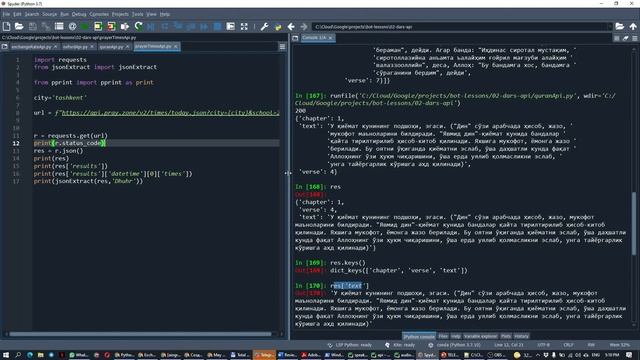Open Windows taskbar search
The width and height of the screenshot is (640, 360).
coord(18,355)
